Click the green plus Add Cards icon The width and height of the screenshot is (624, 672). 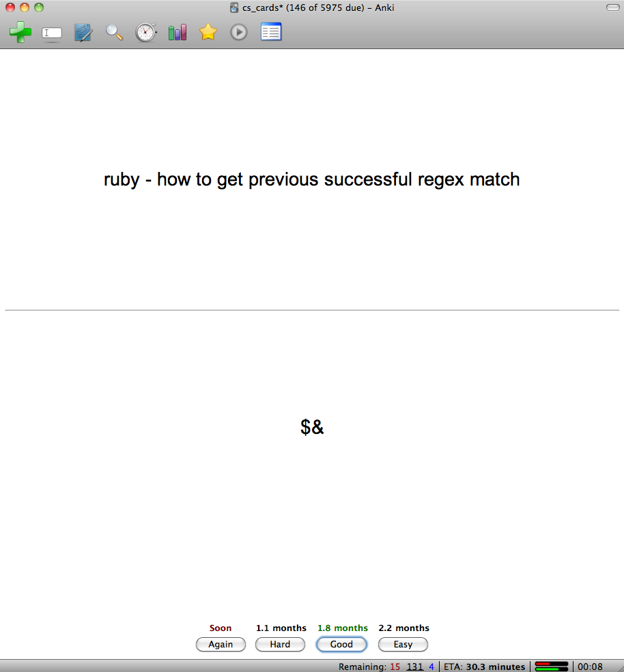point(20,32)
